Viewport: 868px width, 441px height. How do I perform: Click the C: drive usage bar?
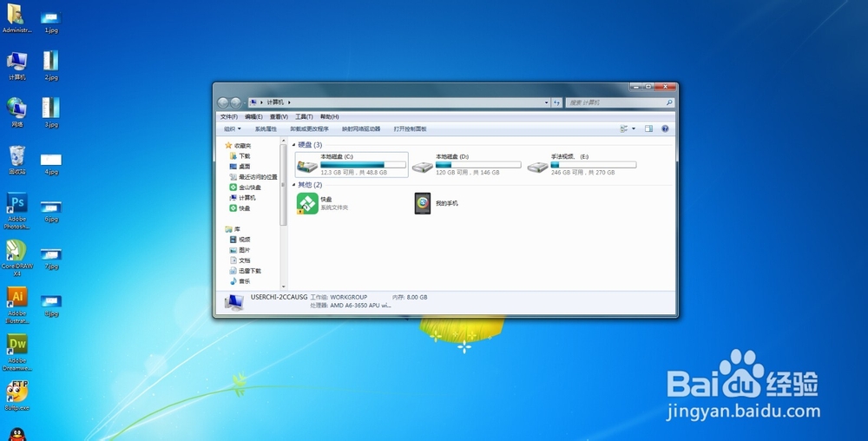coord(363,165)
